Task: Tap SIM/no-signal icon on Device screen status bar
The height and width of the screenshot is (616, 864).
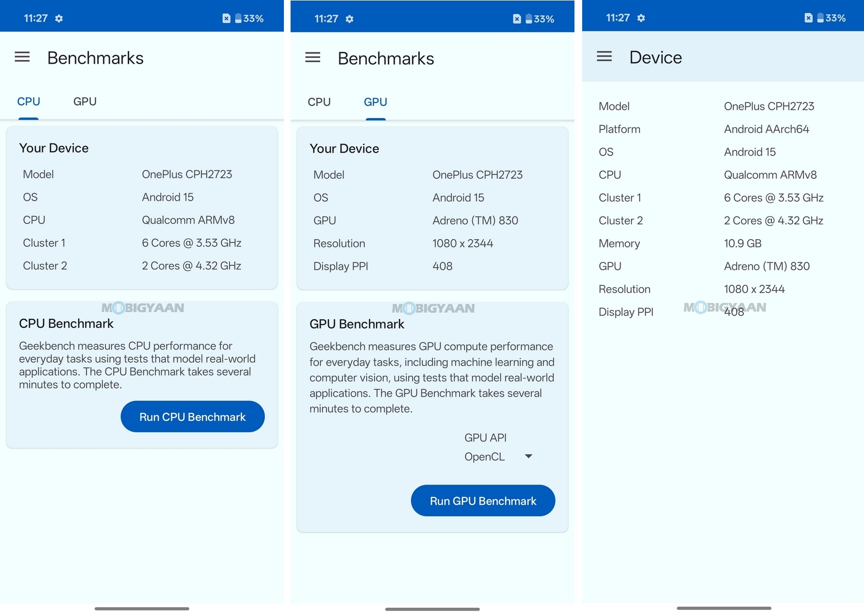Action: (x=809, y=18)
